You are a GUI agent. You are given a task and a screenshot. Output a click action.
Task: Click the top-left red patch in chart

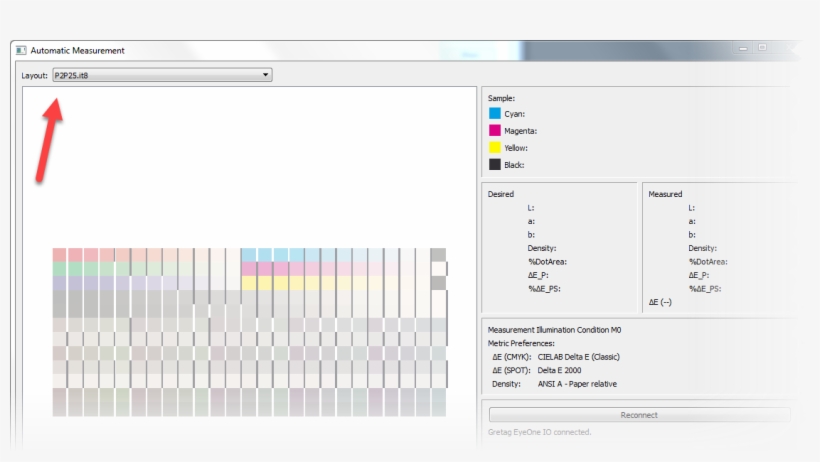(x=59, y=255)
